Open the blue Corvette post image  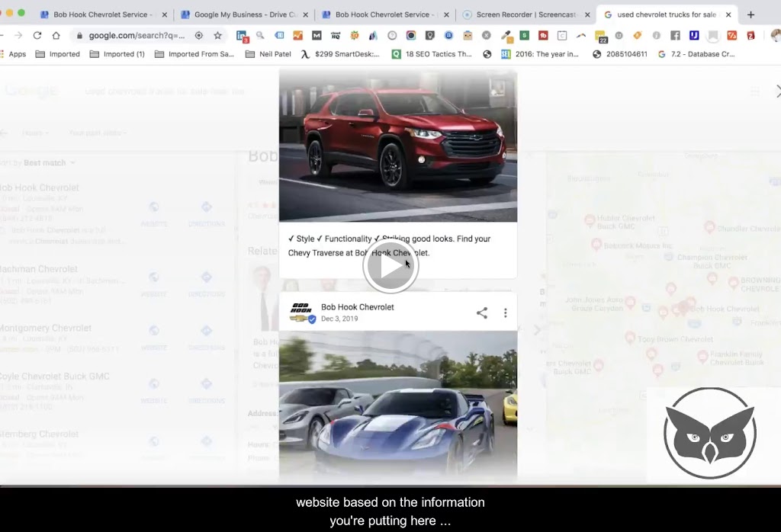pos(398,406)
